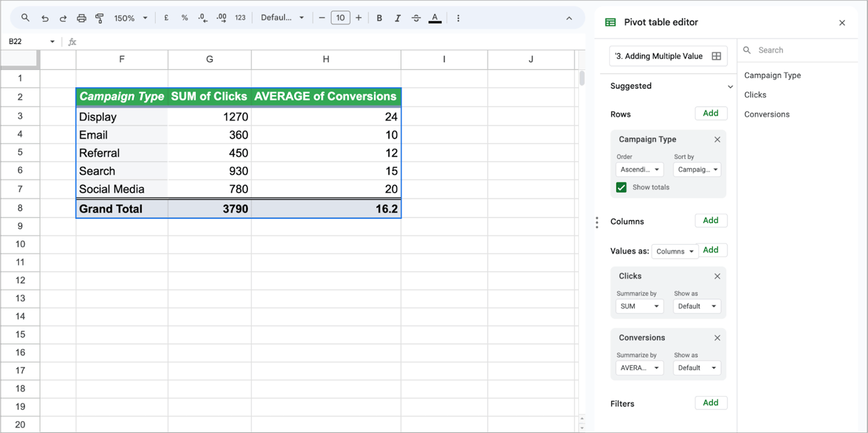This screenshot has width=868, height=433.
Task: Toggle strikethrough formatting
Action: pyautogui.click(x=416, y=18)
